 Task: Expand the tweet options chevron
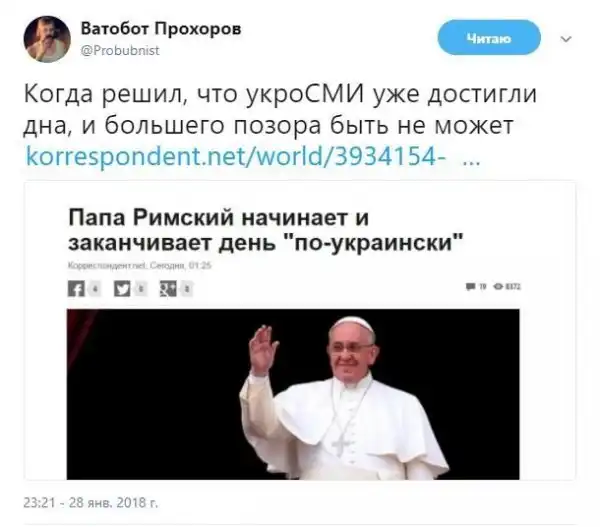click(x=566, y=39)
